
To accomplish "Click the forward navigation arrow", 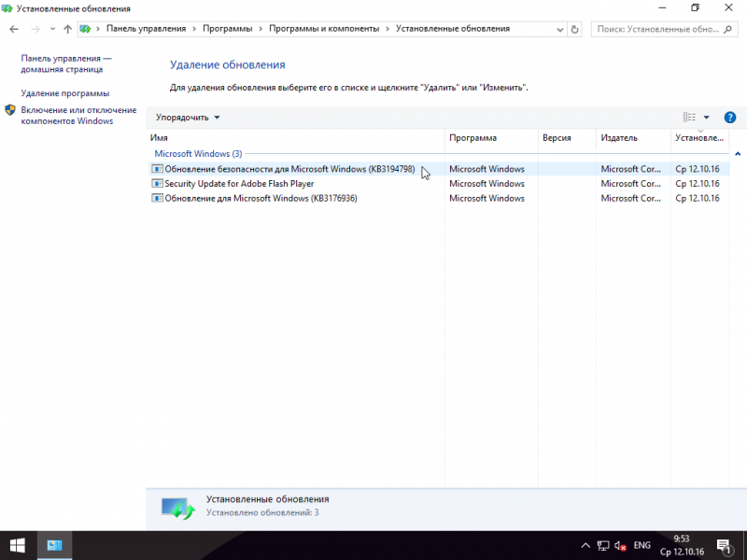I will pyautogui.click(x=35, y=29).
